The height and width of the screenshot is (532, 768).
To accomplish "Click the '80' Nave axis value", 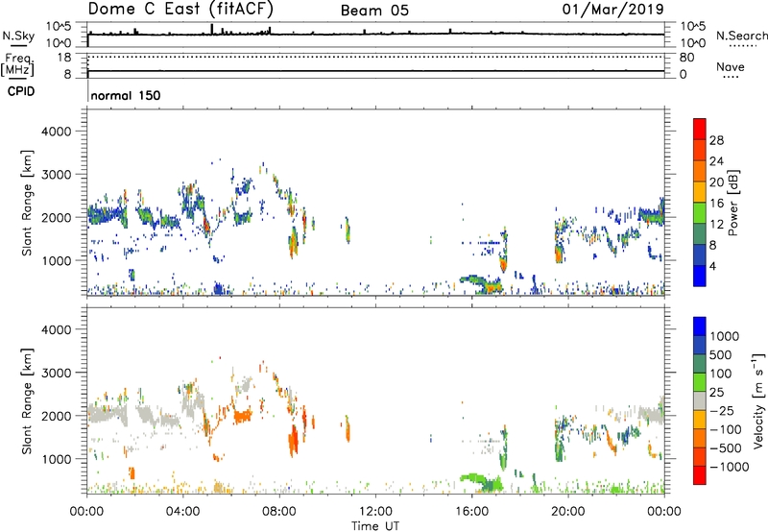I will point(686,58).
